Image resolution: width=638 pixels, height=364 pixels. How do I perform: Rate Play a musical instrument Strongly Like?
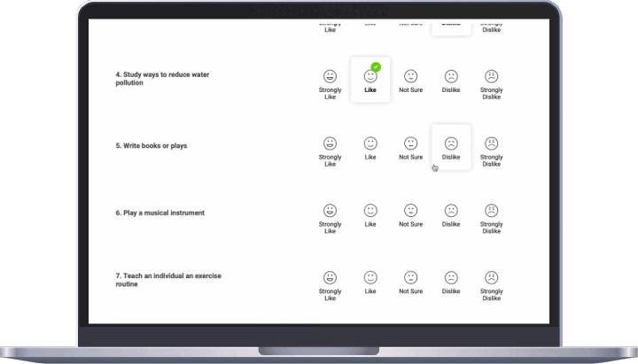330,211
